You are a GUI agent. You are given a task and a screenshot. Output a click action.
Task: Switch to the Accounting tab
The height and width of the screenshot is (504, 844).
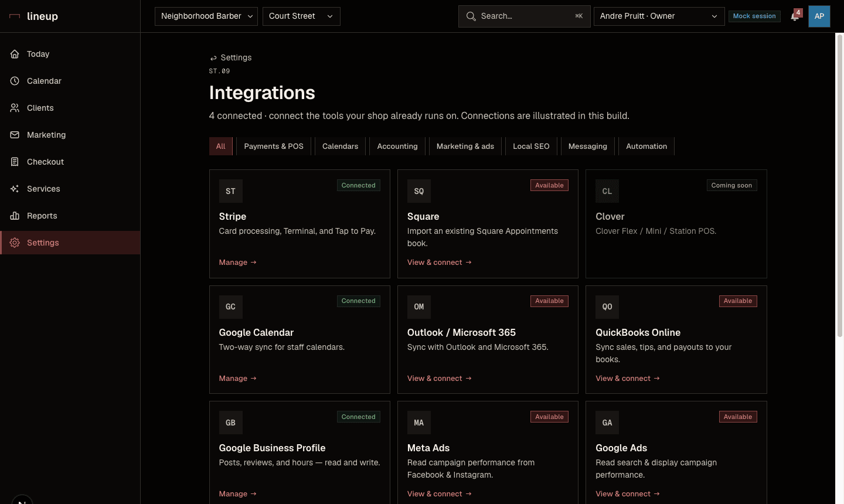click(397, 147)
